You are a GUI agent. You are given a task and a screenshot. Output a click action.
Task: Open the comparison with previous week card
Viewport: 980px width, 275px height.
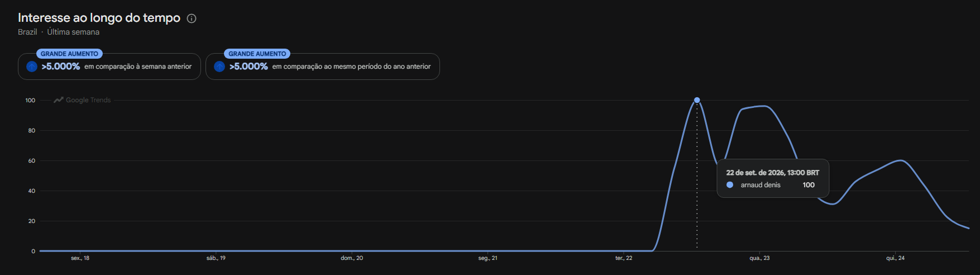109,67
